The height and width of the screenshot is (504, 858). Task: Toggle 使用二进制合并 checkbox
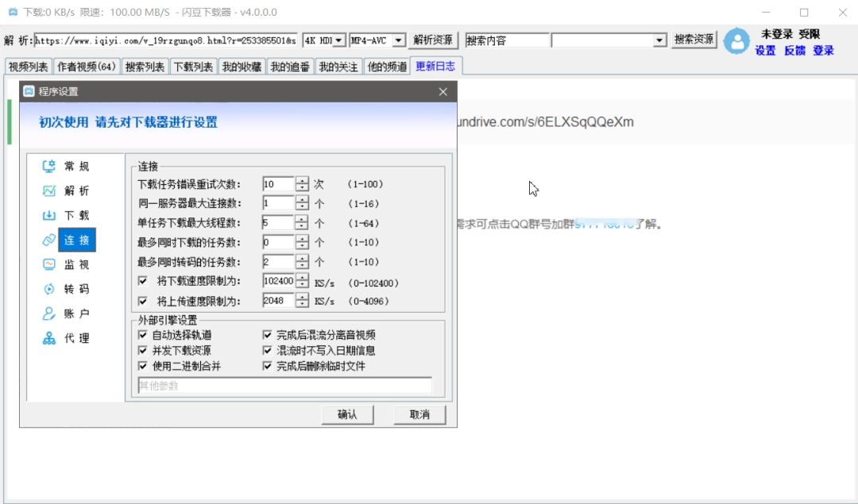point(143,366)
